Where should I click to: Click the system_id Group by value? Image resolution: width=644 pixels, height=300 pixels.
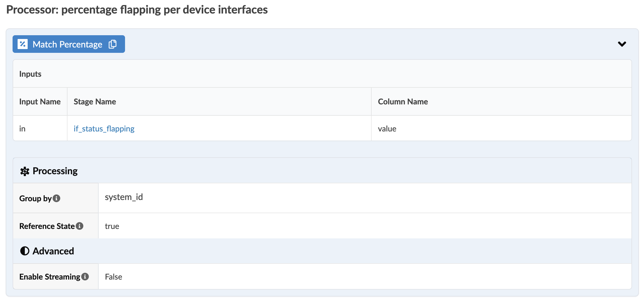click(124, 197)
